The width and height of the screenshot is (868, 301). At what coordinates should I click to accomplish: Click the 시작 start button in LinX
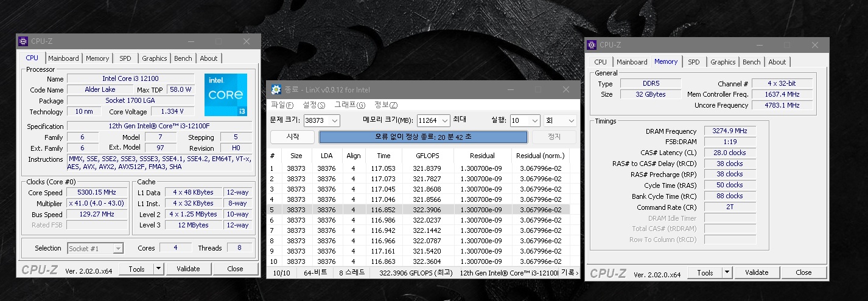292,137
